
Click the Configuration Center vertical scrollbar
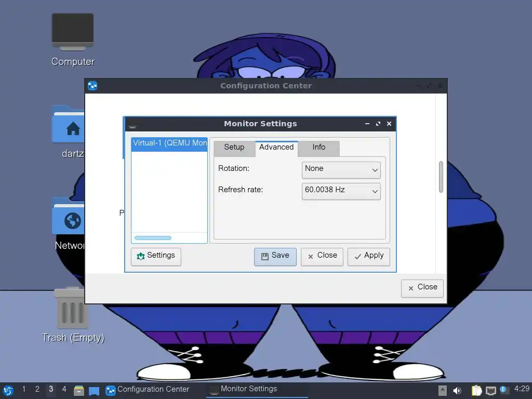(441, 177)
